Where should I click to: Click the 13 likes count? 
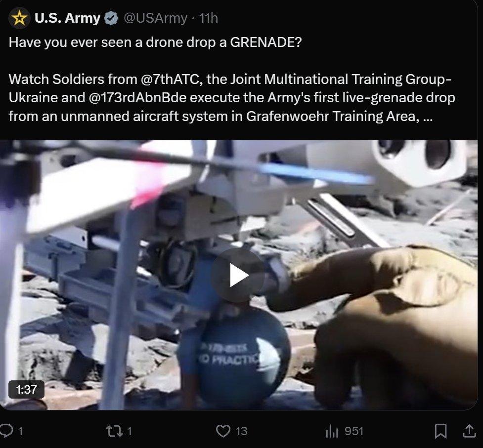(x=241, y=431)
